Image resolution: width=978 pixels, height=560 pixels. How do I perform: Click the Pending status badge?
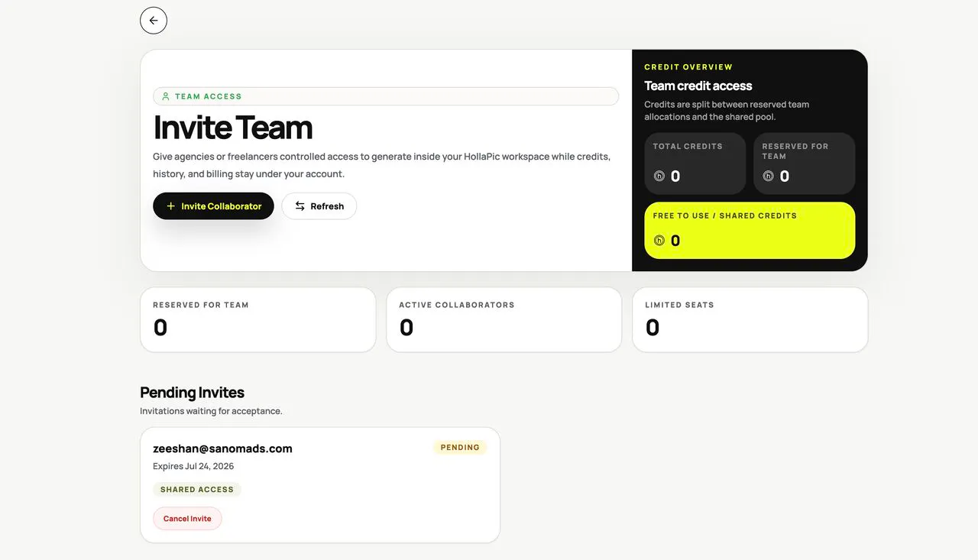tap(460, 448)
